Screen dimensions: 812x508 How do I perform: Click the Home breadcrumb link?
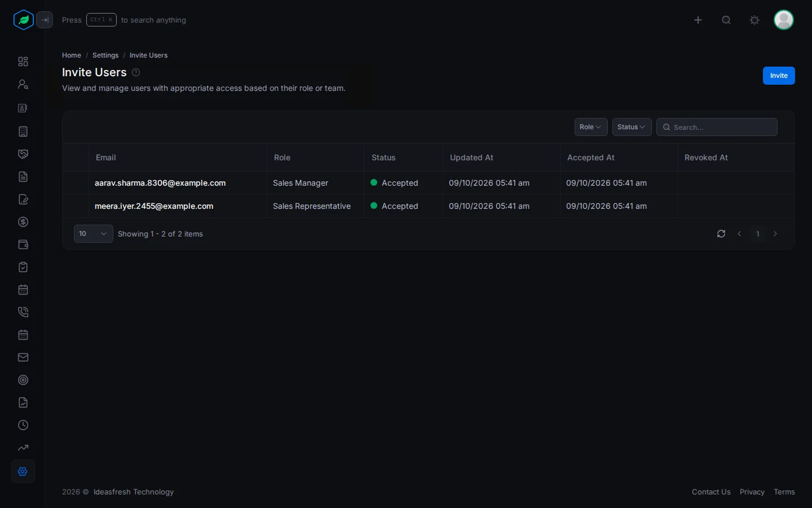point(72,55)
